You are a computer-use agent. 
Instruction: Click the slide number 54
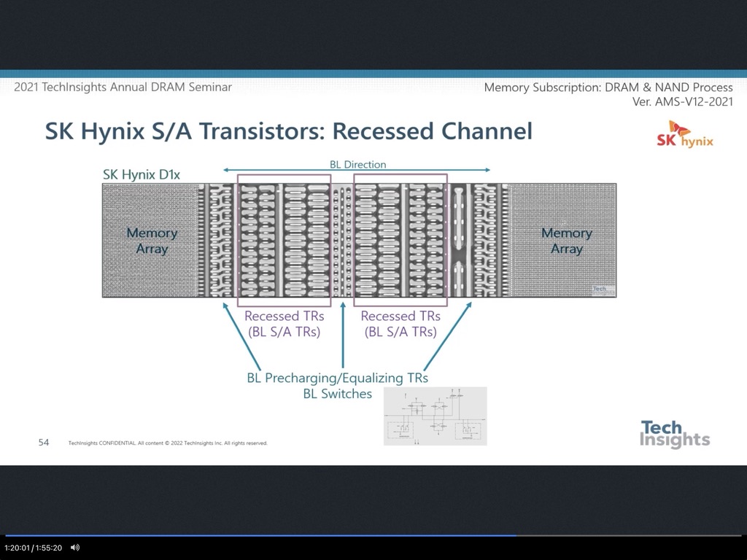tap(44, 442)
